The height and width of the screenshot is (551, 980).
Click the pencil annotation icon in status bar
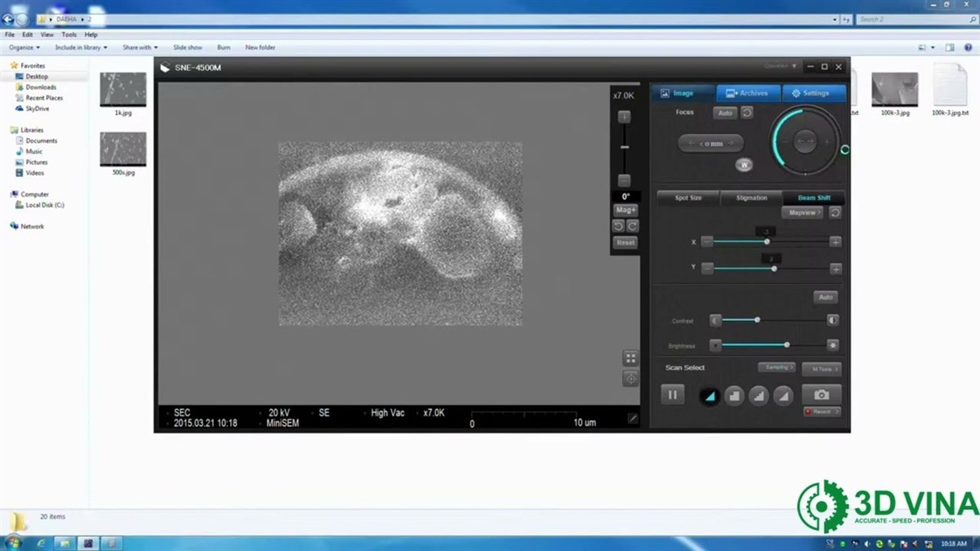(633, 418)
